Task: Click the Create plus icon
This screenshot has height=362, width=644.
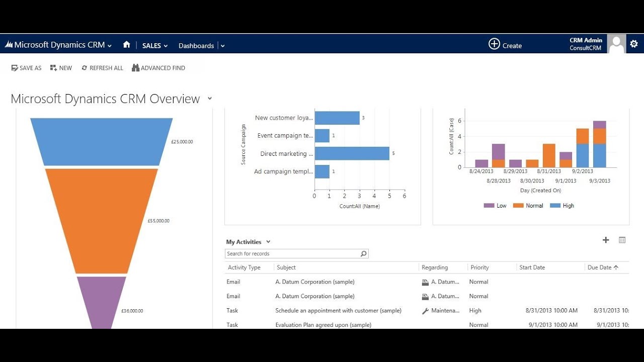Action: point(494,44)
